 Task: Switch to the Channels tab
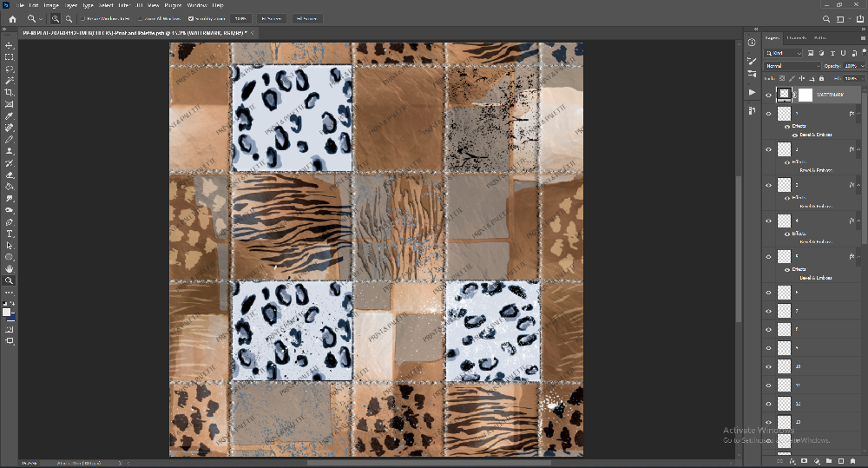796,38
